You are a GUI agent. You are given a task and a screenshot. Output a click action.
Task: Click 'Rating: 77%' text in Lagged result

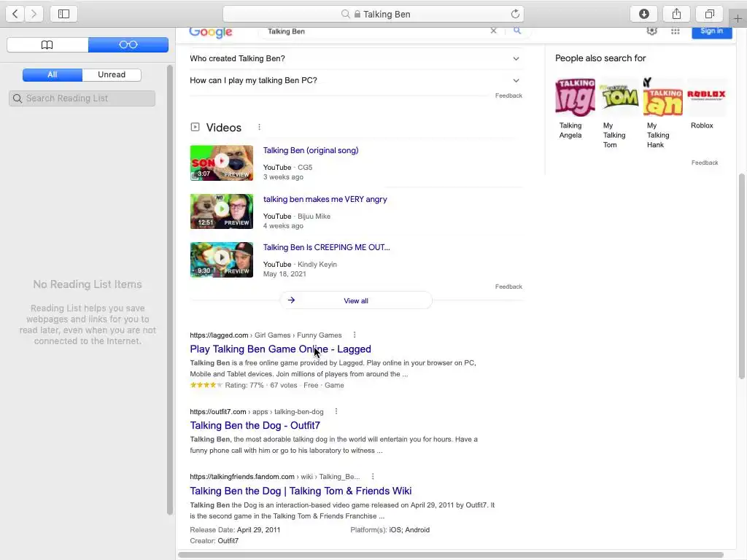click(x=244, y=385)
